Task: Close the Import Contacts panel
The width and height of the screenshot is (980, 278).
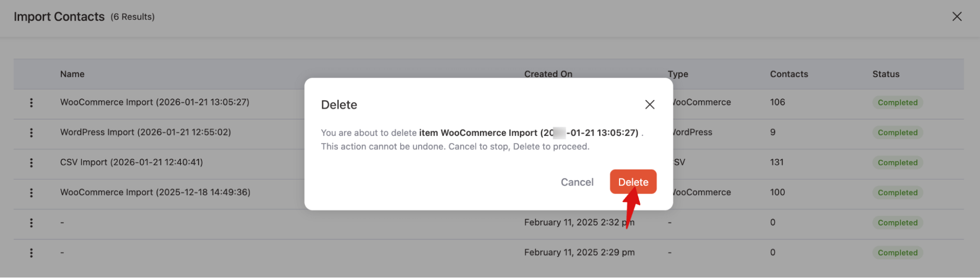Action: [x=956, y=17]
